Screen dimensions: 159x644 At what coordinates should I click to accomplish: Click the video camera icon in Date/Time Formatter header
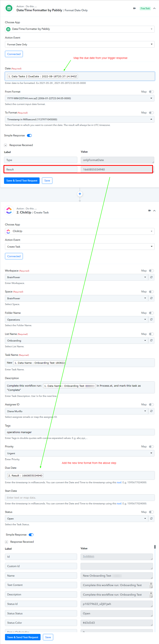[135, 8]
